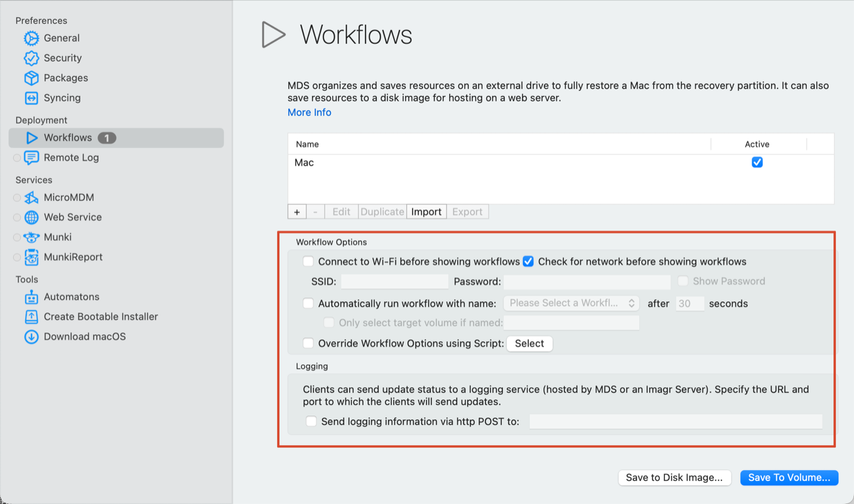This screenshot has height=504, width=854.
Task: Click Save to Disk Image button
Action: [674, 478]
